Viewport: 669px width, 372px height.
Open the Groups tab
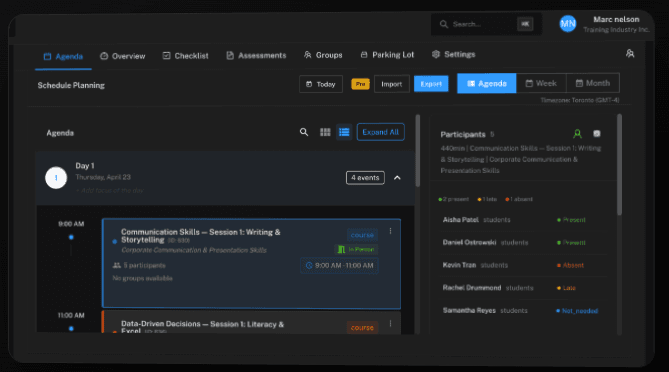pos(323,55)
